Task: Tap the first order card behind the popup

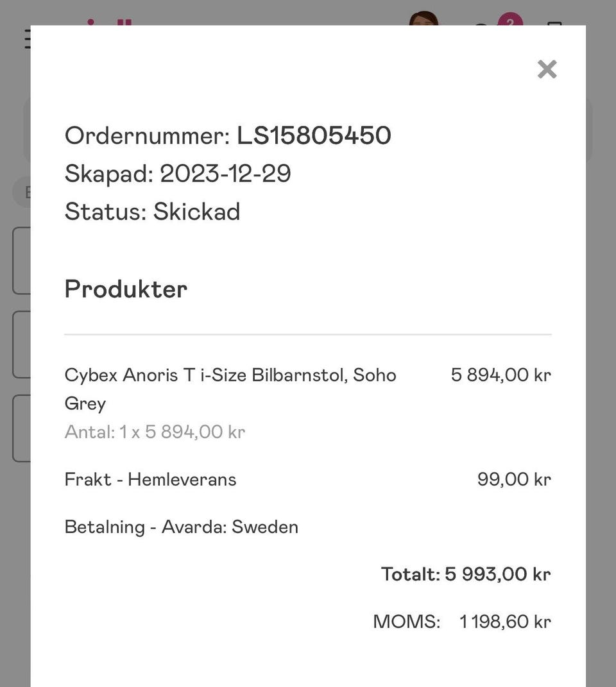Action: click(x=21, y=260)
